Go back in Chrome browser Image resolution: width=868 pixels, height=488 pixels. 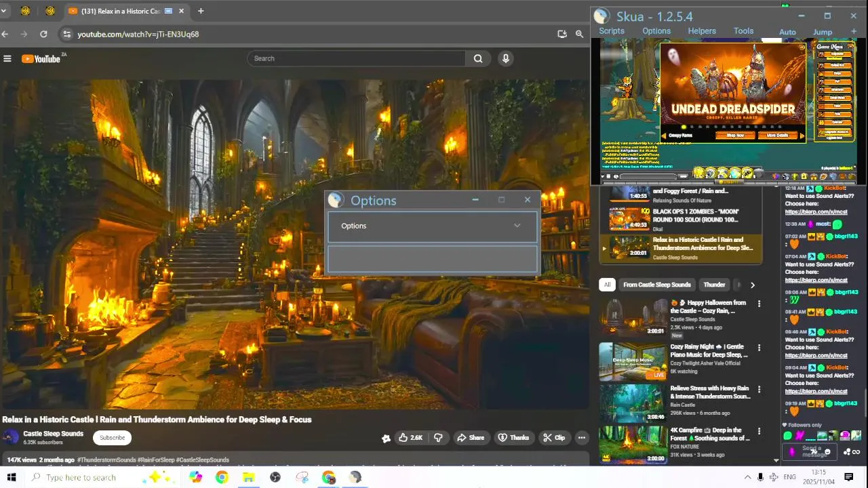click(x=5, y=34)
